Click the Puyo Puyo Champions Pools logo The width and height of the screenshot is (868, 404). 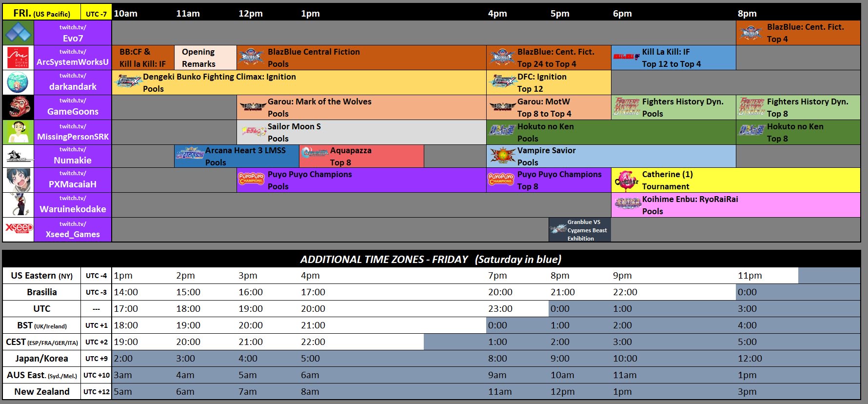coord(252,178)
